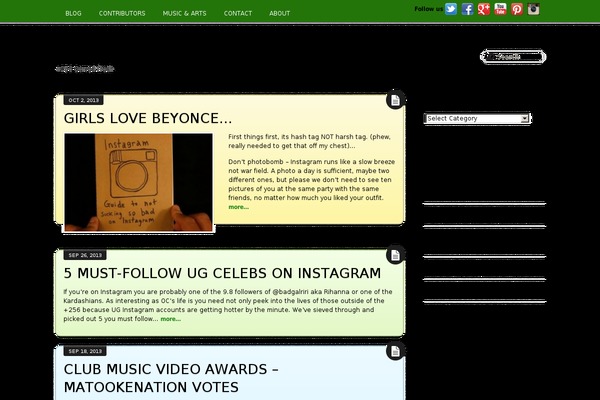Go to the Blog menu item
This screenshot has width=600, height=400.
73,13
